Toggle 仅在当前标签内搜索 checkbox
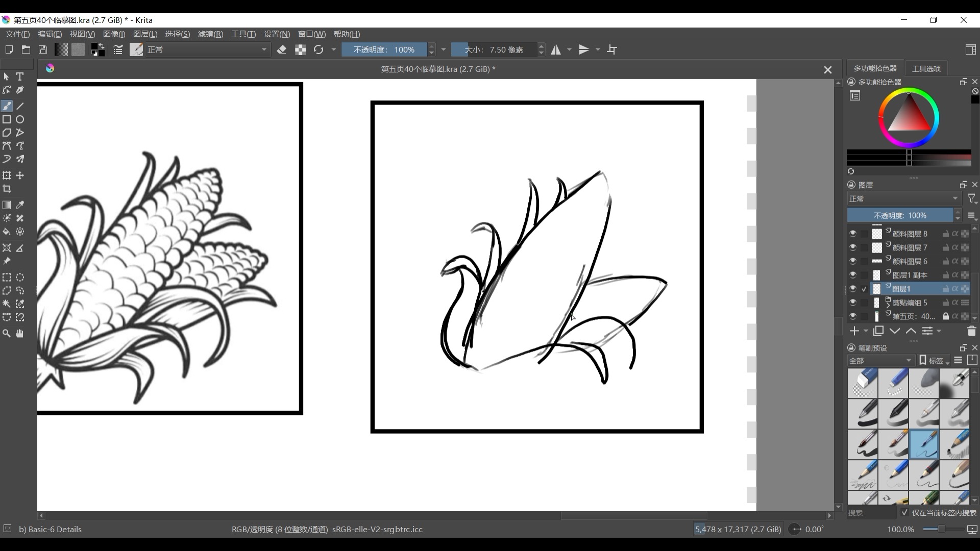 pos(905,513)
